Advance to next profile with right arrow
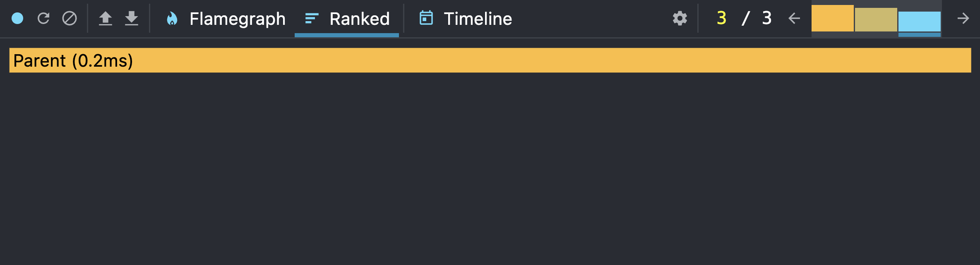The image size is (980, 265). [964, 18]
